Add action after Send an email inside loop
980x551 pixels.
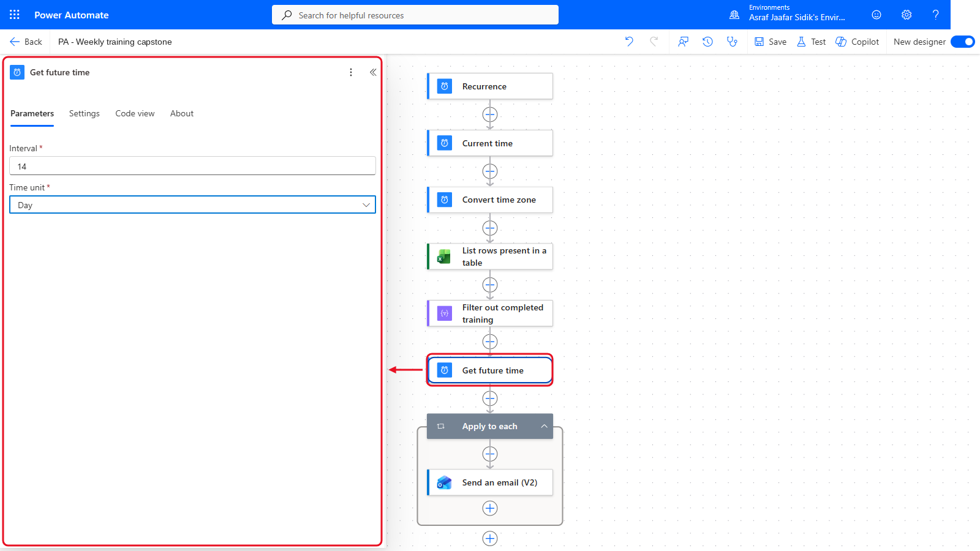point(490,508)
